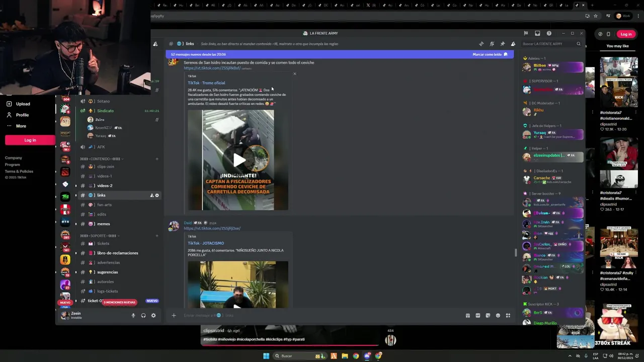Viewport: 644px width, 362px height.
Task: Open the logs-tickets channel
Action: (x=120, y=291)
